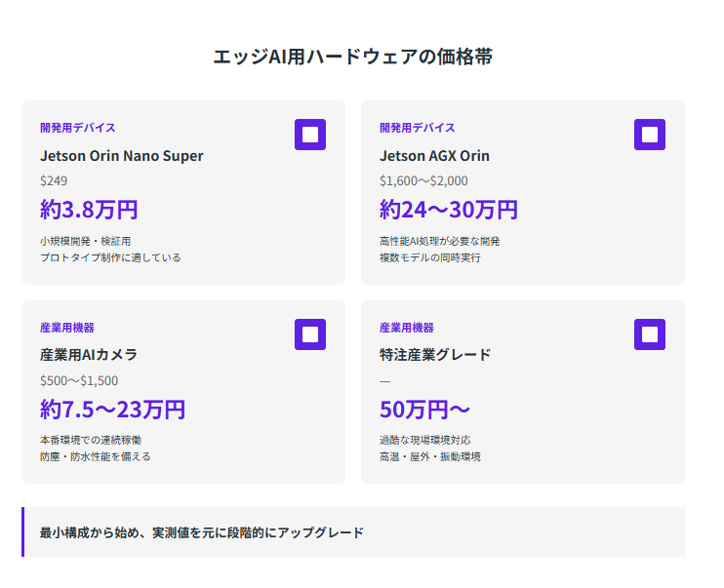Click the 特注産業グレード card title
The image size is (724, 588).
435,355
